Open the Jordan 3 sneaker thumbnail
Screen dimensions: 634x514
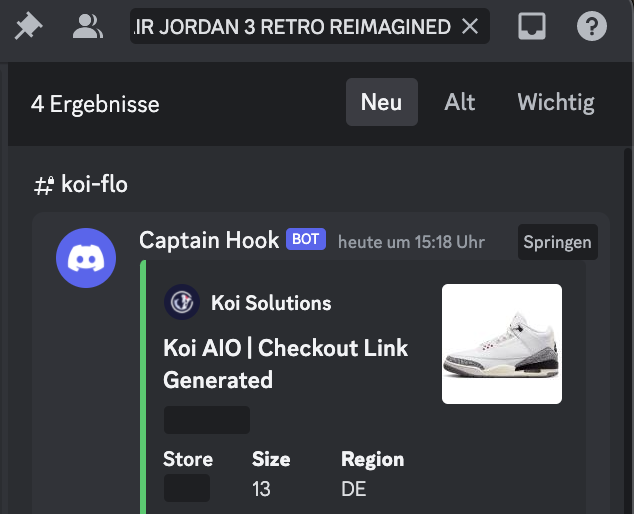(x=502, y=344)
